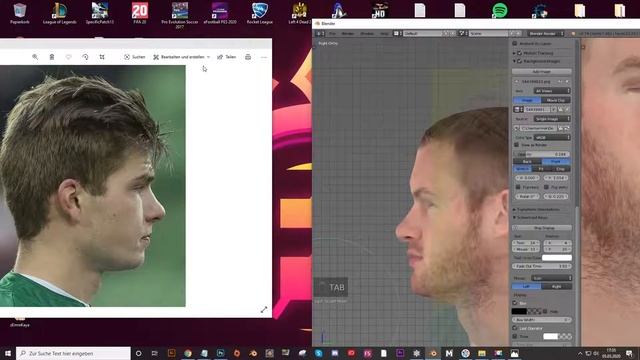Open Bearbeiten und erstellen dropdown in Photos
Viewport: 640px width, 360px height.
click(182, 57)
